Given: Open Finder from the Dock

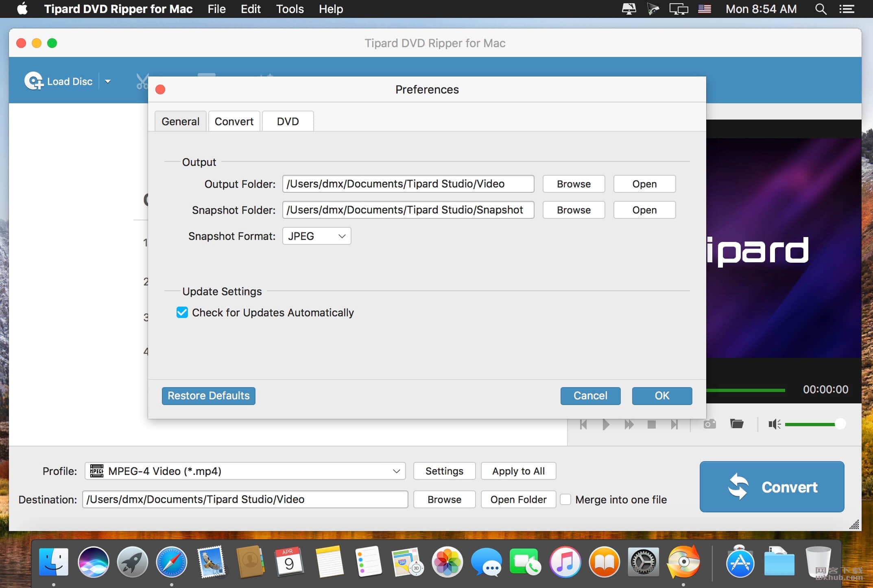Looking at the screenshot, I should click(54, 562).
